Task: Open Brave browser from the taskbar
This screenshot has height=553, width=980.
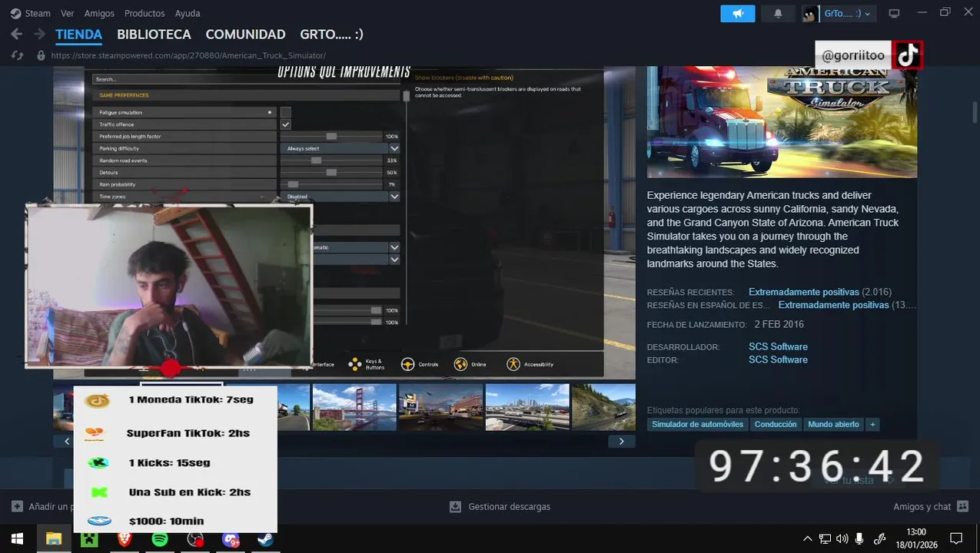Action: pyautogui.click(x=125, y=539)
